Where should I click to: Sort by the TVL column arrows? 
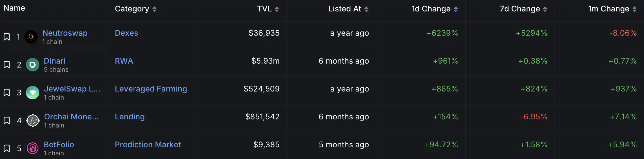click(277, 9)
